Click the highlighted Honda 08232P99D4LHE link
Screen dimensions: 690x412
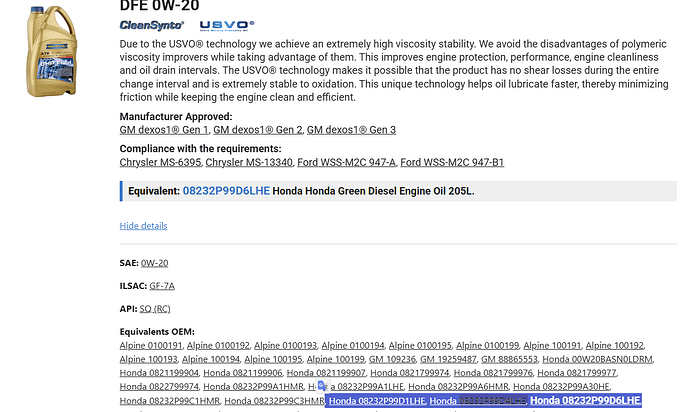click(x=478, y=401)
